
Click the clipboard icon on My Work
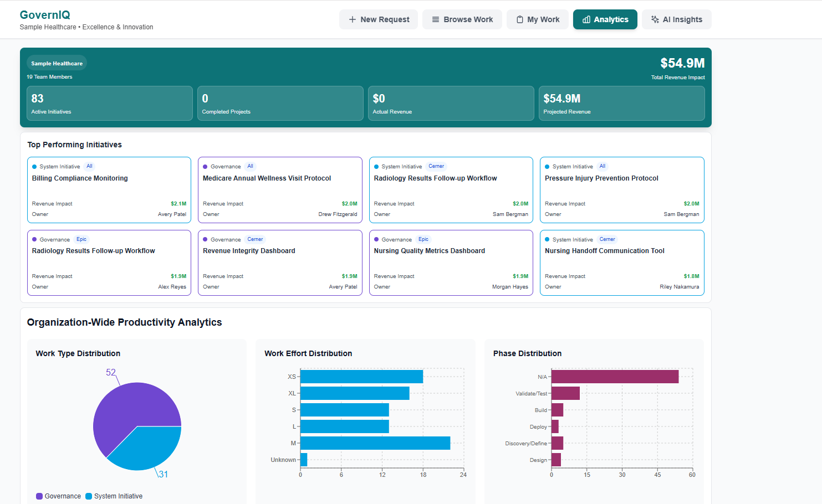[519, 19]
